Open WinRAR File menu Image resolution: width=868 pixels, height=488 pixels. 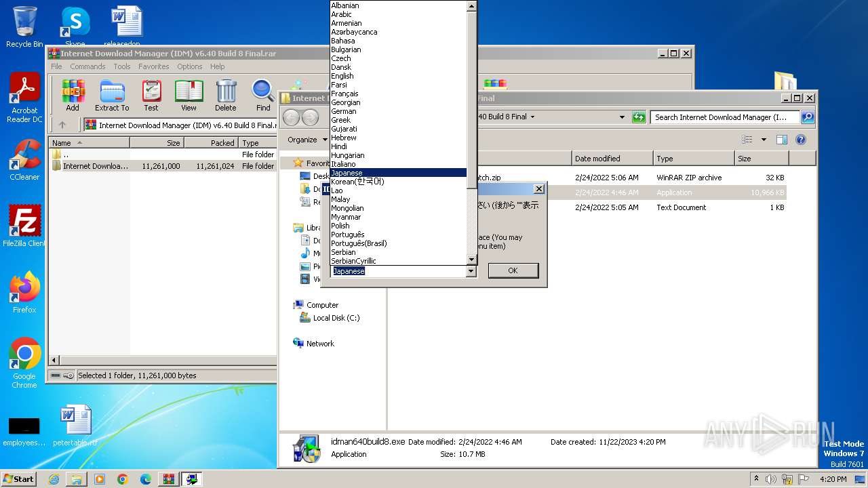[x=56, y=66]
